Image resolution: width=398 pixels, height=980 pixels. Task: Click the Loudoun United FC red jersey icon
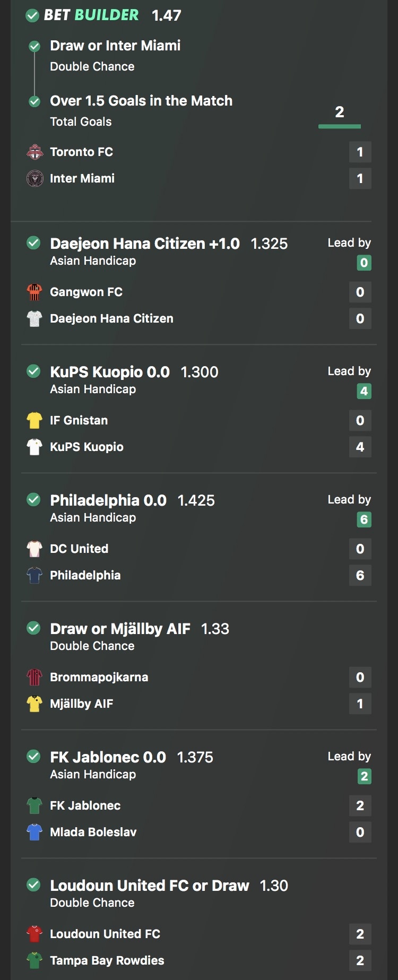click(x=34, y=934)
